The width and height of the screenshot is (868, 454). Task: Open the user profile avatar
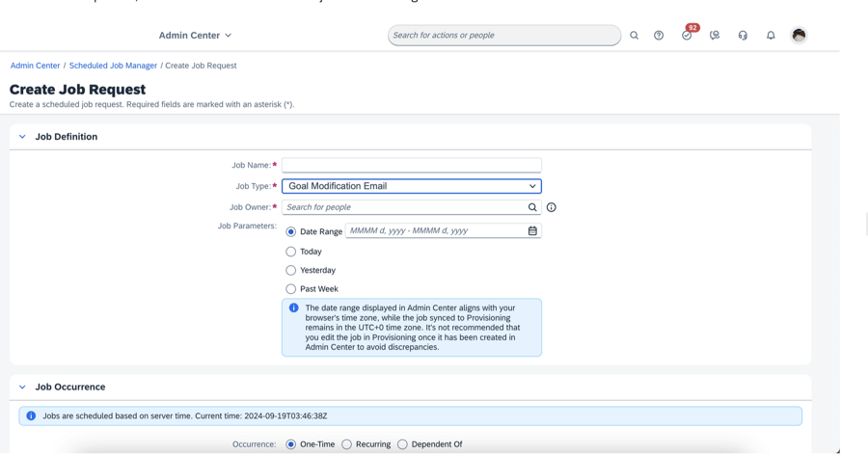click(x=799, y=35)
